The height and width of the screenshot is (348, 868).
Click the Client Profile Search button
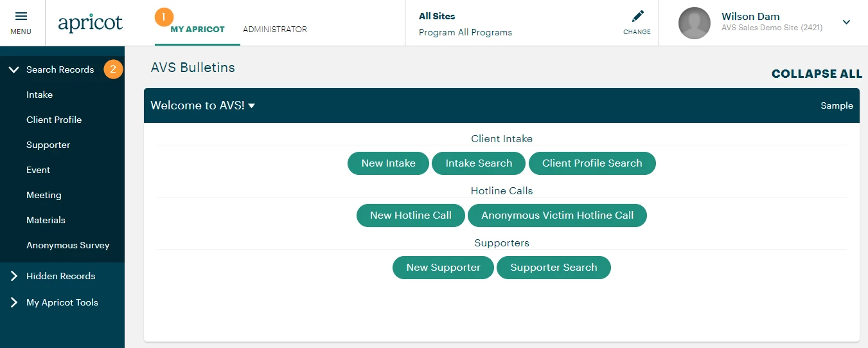(592, 163)
